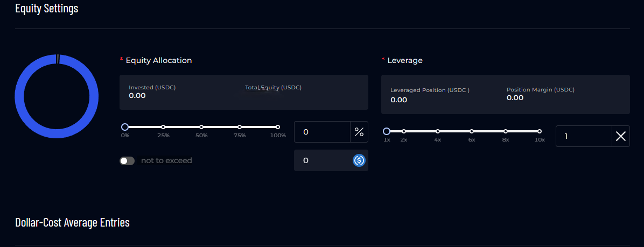
Task: Focus the leverage multiplier input field
Action: pyautogui.click(x=584, y=136)
